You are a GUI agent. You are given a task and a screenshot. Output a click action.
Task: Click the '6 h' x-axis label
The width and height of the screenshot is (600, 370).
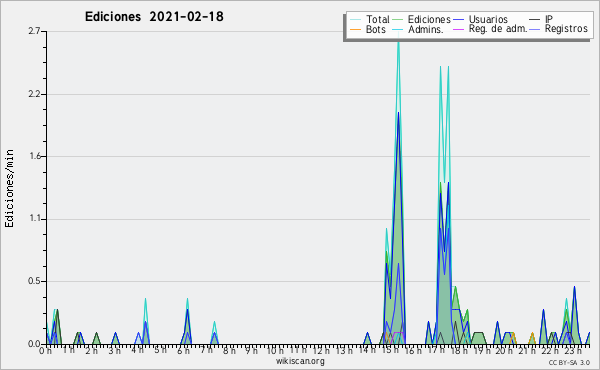click(x=183, y=351)
